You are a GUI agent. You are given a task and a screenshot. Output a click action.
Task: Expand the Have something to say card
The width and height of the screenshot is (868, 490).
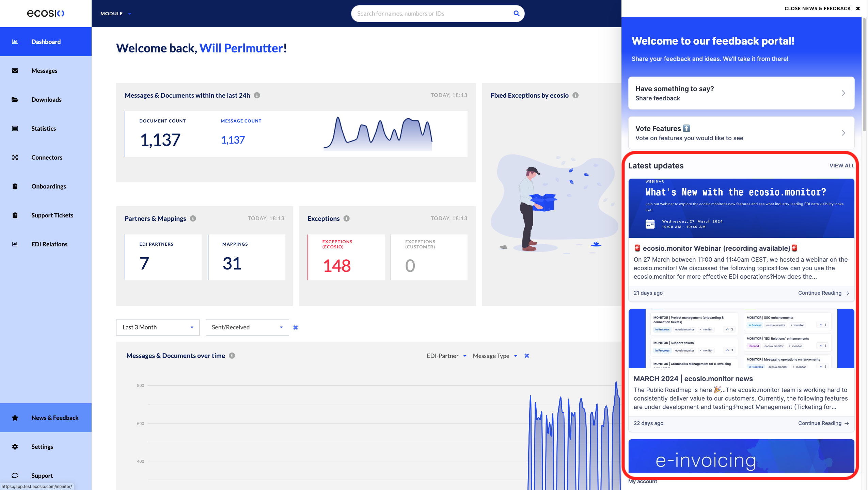pyautogui.click(x=741, y=93)
